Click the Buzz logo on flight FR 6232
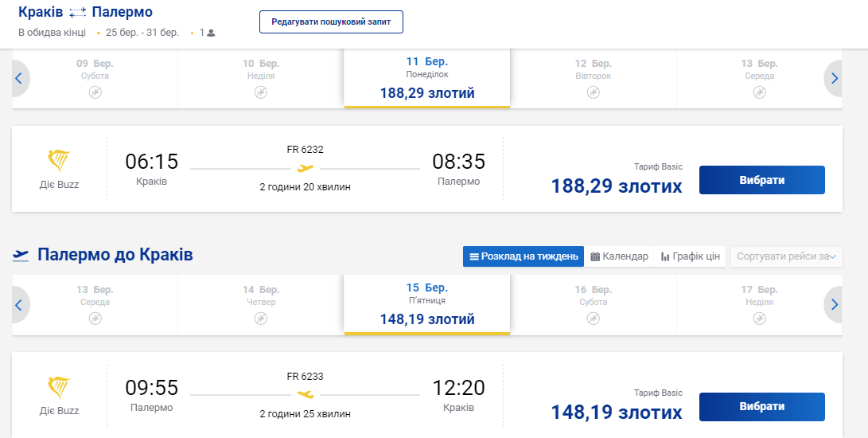Screen dimensions: 868x438 [x=60, y=162]
